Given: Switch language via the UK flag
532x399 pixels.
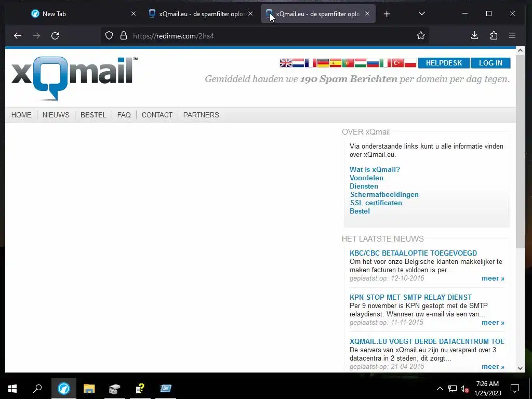Looking at the screenshot, I should [286, 63].
